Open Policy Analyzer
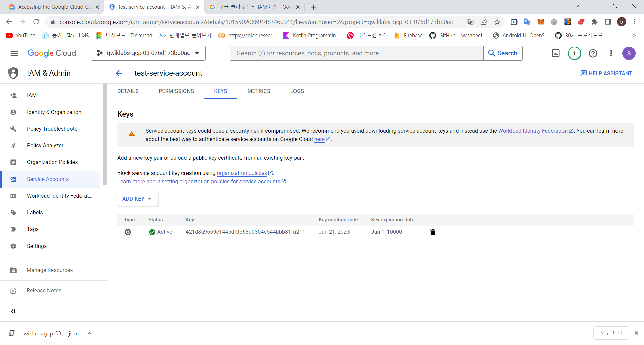Image resolution: width=644 pixels, height=345 pixels. pos(50,146)
